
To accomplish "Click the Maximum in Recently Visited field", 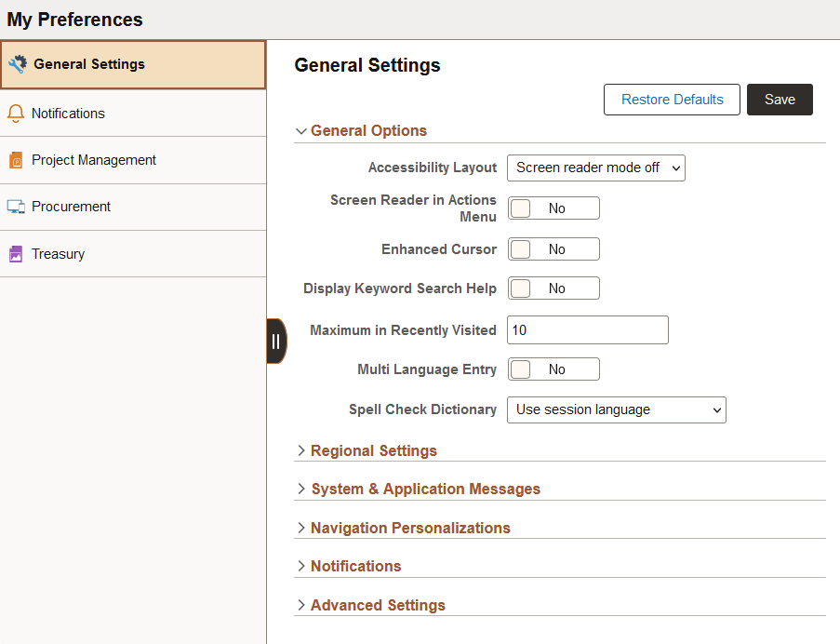I will 587,330.
